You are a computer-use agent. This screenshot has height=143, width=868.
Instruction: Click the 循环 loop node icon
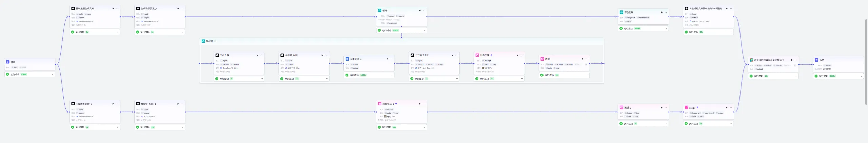[379, 10]
